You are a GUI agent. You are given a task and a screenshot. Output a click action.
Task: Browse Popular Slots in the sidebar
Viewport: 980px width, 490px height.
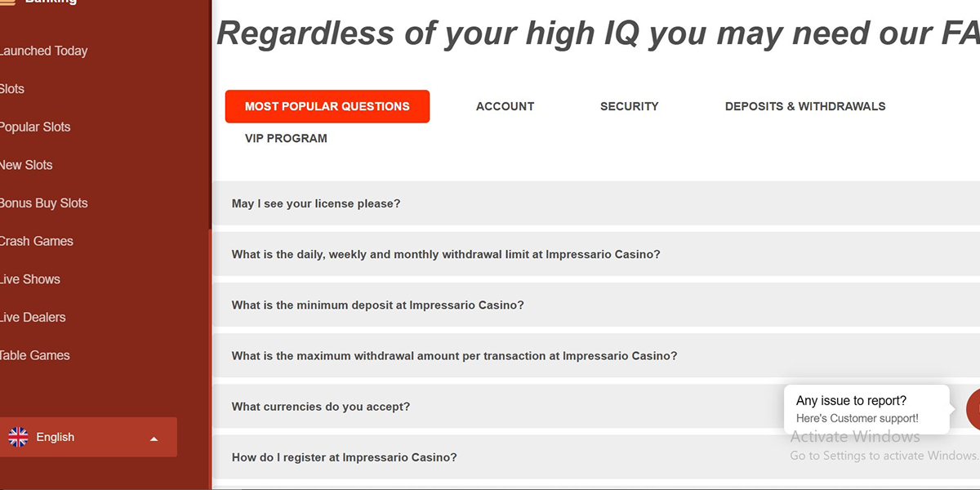[x=34, y=127]
